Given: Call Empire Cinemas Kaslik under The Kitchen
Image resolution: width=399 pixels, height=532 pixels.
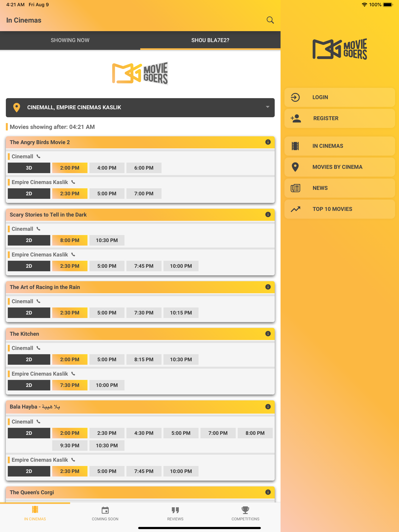Looking at the screenshot, I should 73,374.
